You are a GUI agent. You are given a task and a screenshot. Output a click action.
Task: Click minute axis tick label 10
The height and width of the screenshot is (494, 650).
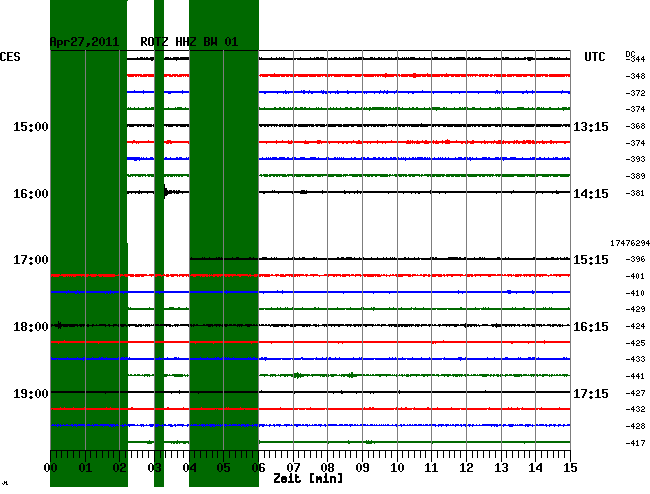[397, 468]
